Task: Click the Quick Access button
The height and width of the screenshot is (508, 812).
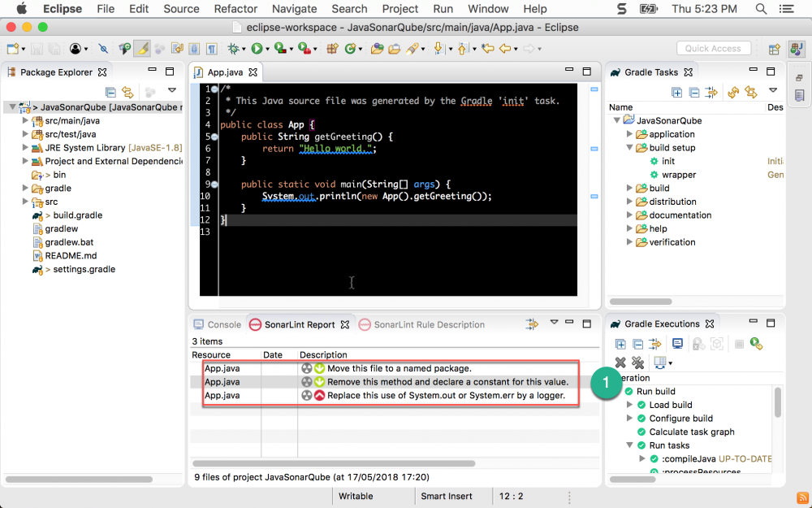Action: pos(713,48)
